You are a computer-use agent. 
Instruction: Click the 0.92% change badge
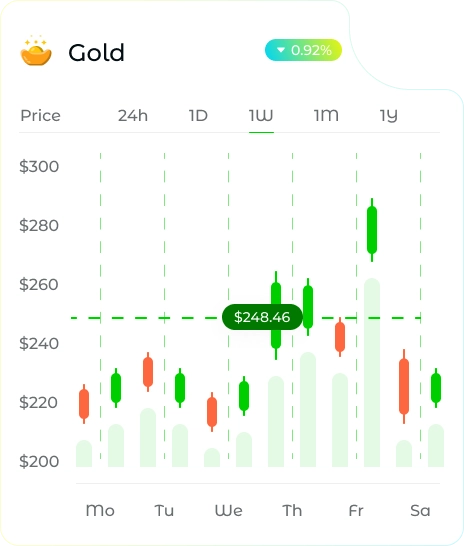tap(303, 50)
